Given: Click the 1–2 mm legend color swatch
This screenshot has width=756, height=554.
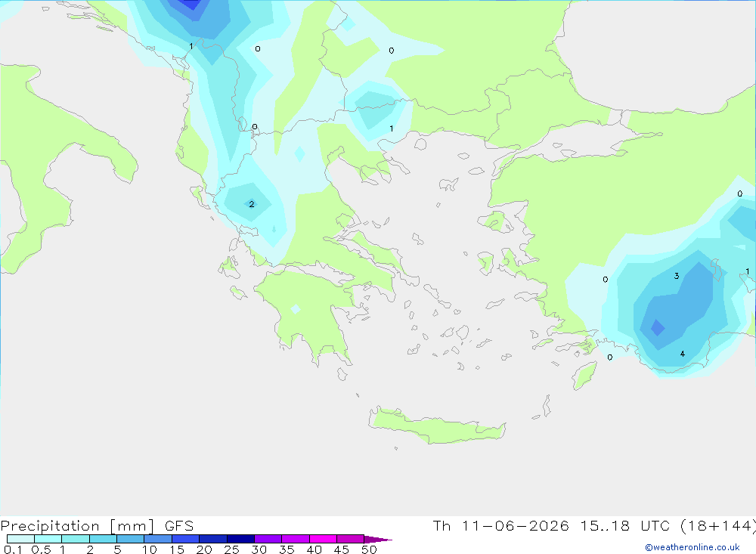Looking at the screenshot, I should pos(76,539).
